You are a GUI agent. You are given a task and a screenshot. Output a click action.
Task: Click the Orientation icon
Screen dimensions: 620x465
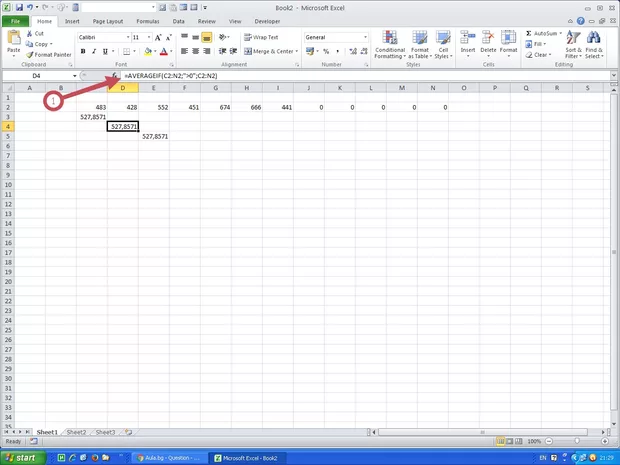pyautogui.click(x=223, y=37)
